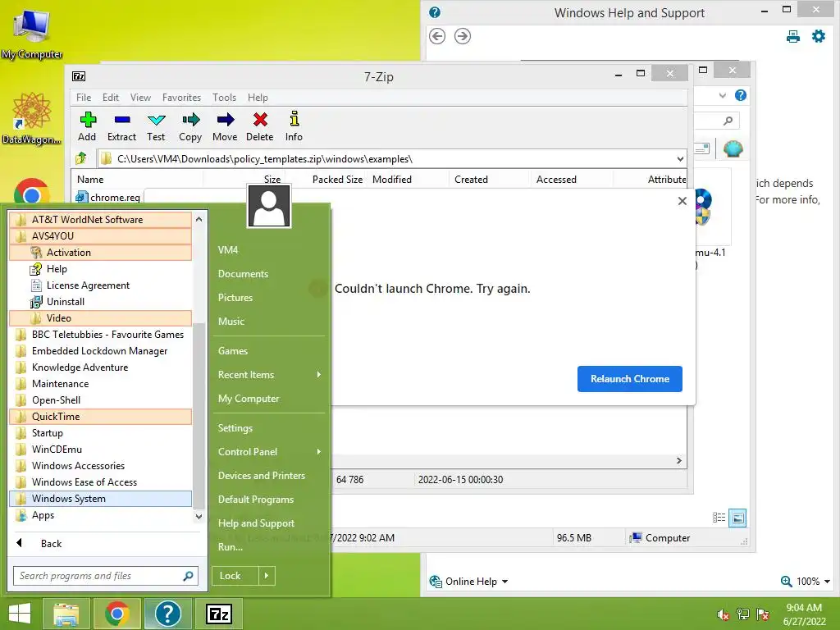Open the settings gear in Help and Support
Screen dimensions: 840x630
click(819, 36)
